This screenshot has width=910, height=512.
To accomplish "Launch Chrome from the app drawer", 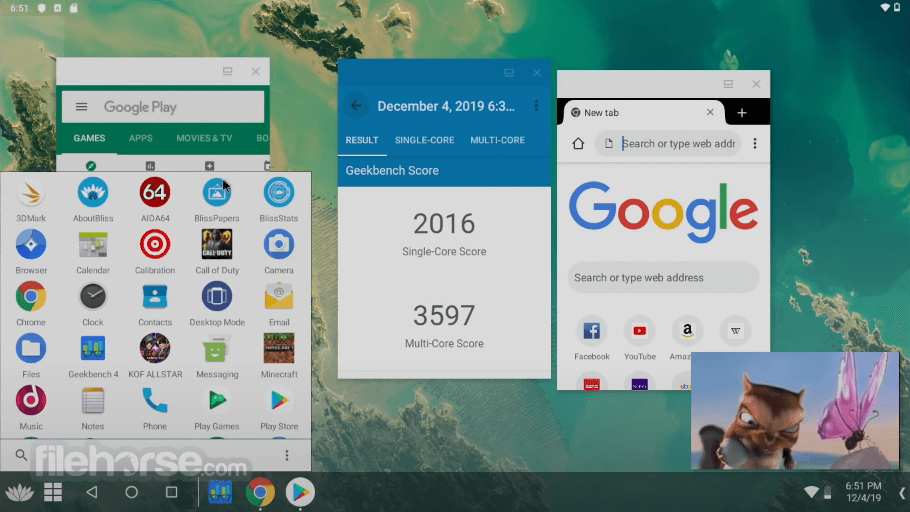I will coord(31,297).
